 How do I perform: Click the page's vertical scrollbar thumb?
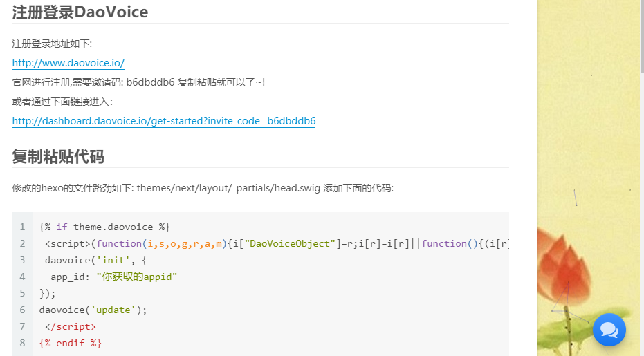click(641, 35)
